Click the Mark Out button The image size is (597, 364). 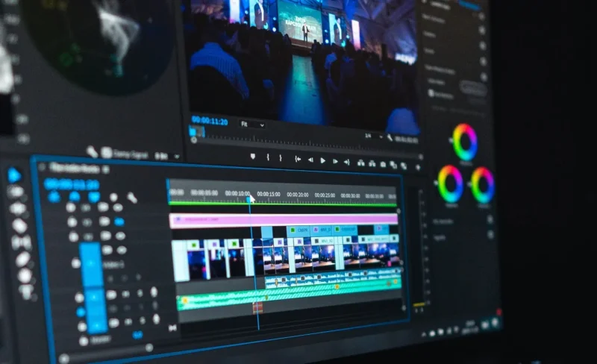pos(281,158)
